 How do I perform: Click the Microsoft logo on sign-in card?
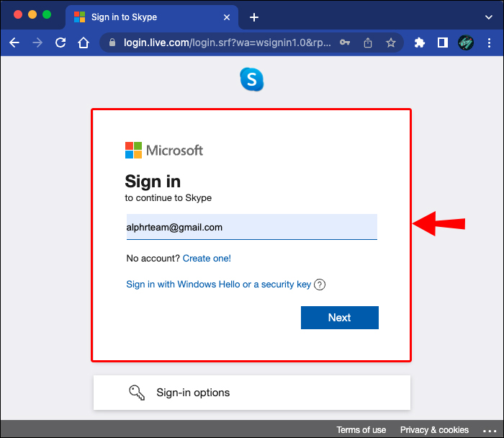point(164,150)
